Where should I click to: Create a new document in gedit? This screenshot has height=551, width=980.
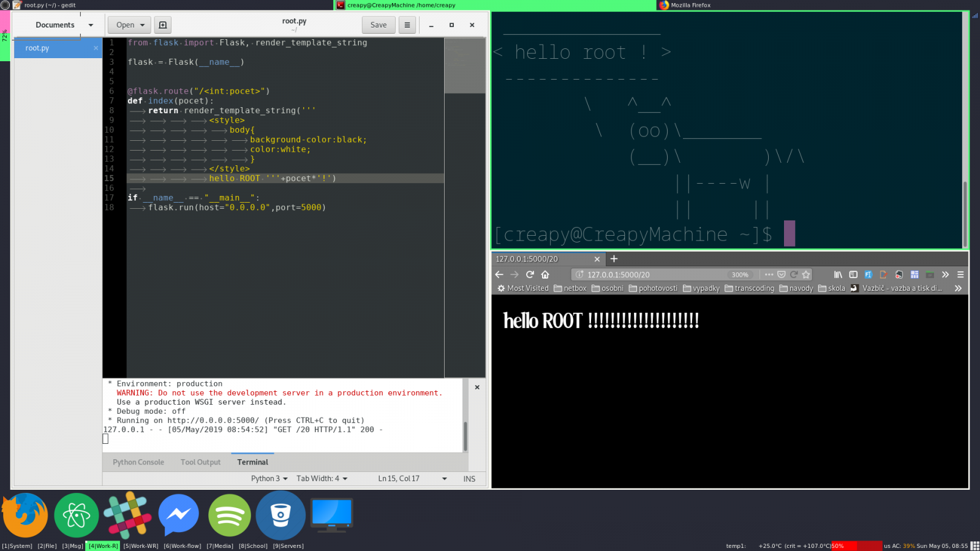162,24
